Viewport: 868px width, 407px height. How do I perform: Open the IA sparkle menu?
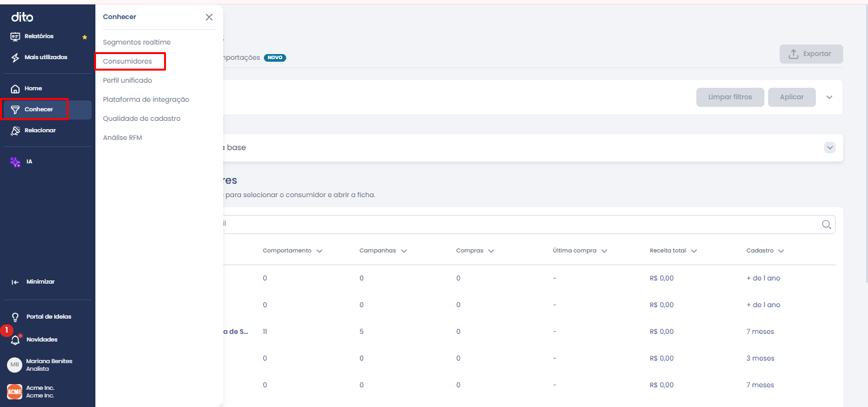coord(15,162)
